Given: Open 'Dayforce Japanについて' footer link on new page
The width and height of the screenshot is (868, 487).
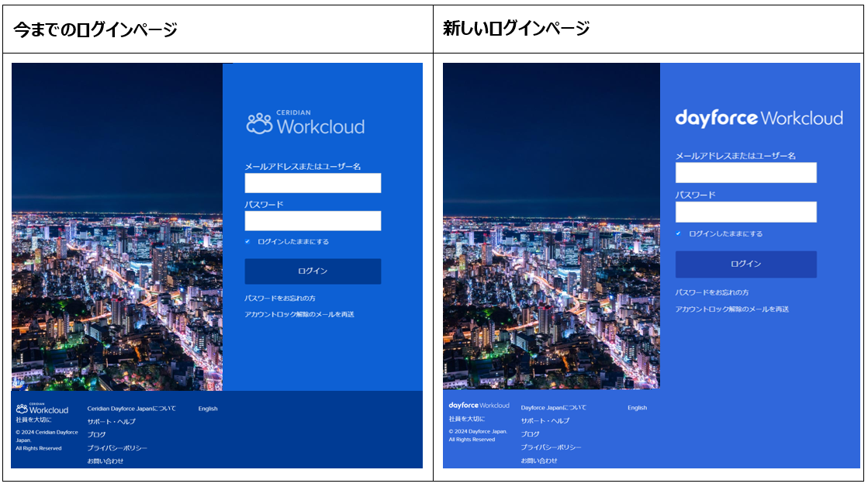Looking at the screenshot, I should (x=554, y=407).
